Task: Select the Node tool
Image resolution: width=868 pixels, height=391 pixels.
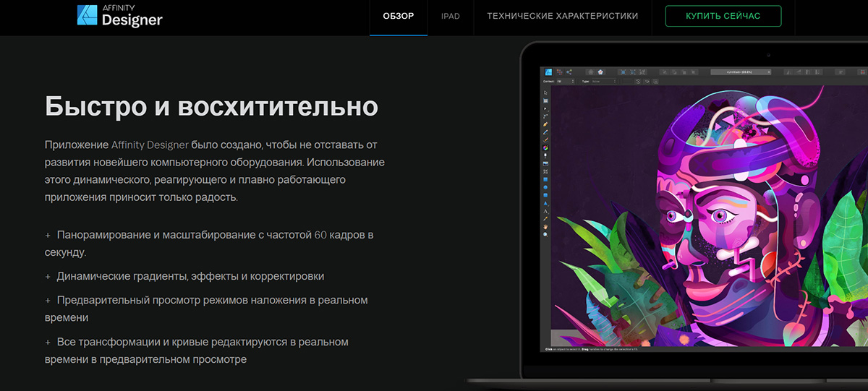Action: tap(545, 108)
